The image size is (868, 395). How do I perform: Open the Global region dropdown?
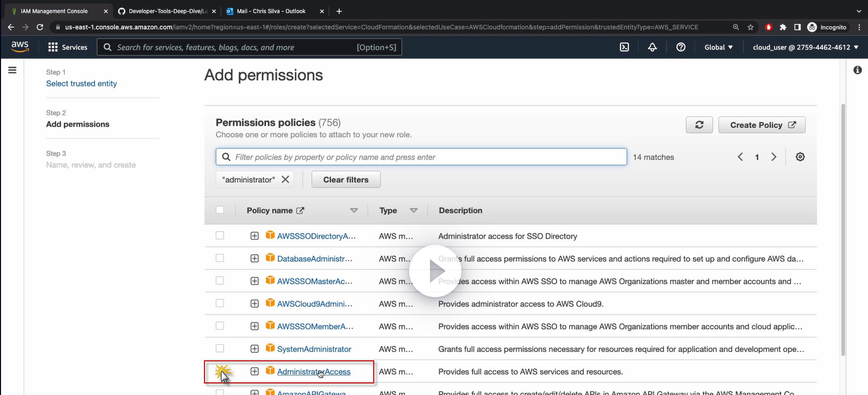click(718, 47)
